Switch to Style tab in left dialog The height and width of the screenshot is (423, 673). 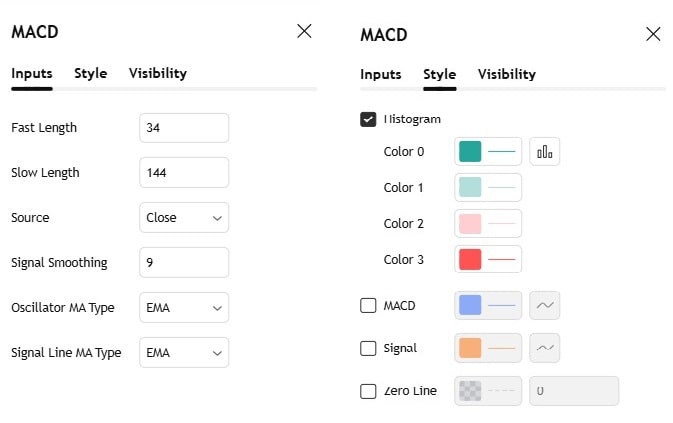[x=91, y=73]
